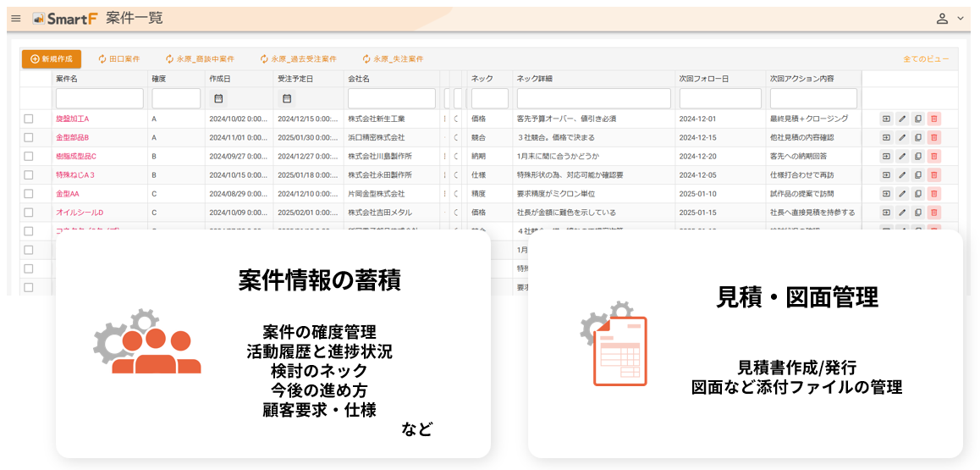
Task: Switch to the 永原_過去受注案件 view
Action: click(298, 58)
